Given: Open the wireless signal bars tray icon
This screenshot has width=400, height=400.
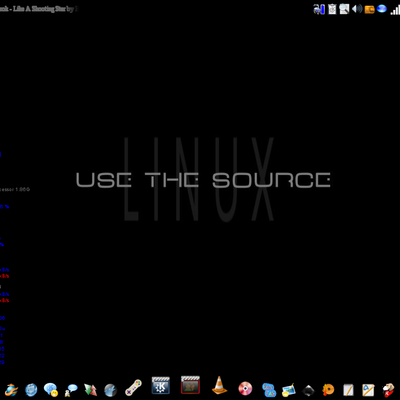Looking at the screenshot, I should tap(395, 10).
